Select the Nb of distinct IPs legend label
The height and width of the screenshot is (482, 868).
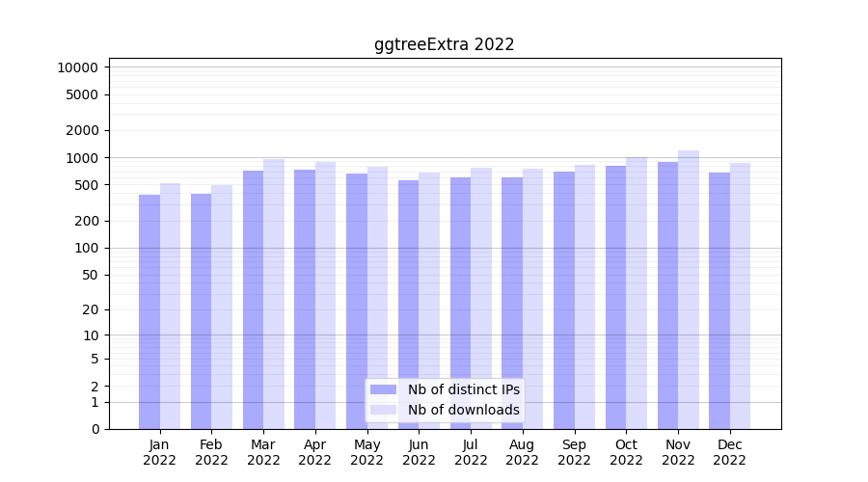tap(463, 389)
